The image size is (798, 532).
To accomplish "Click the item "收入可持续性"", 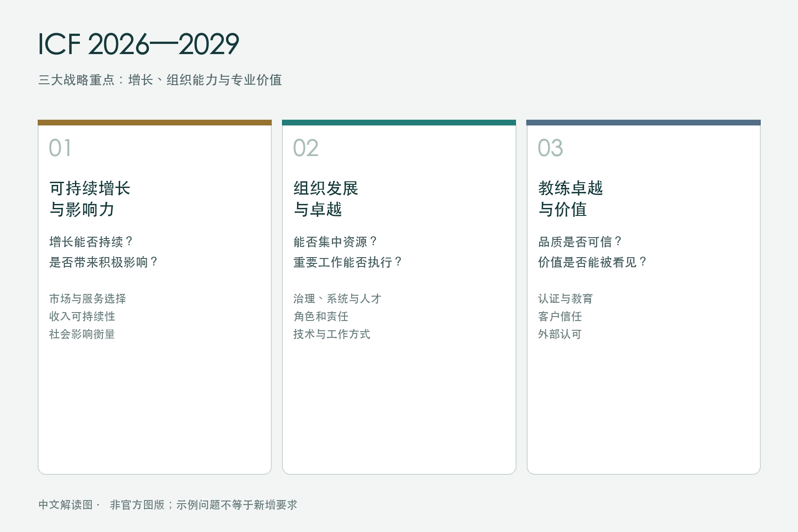I will pos(82,317).
